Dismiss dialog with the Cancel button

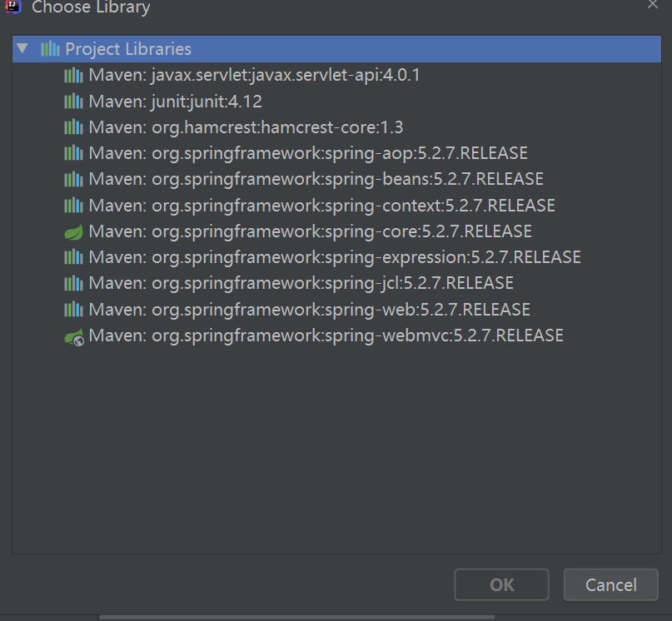coord(610,584)
